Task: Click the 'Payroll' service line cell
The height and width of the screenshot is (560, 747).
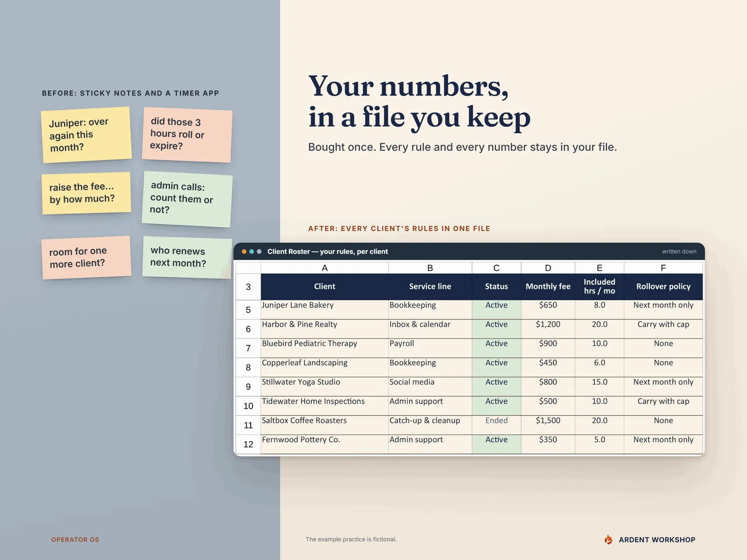Action: pos(430,348)
